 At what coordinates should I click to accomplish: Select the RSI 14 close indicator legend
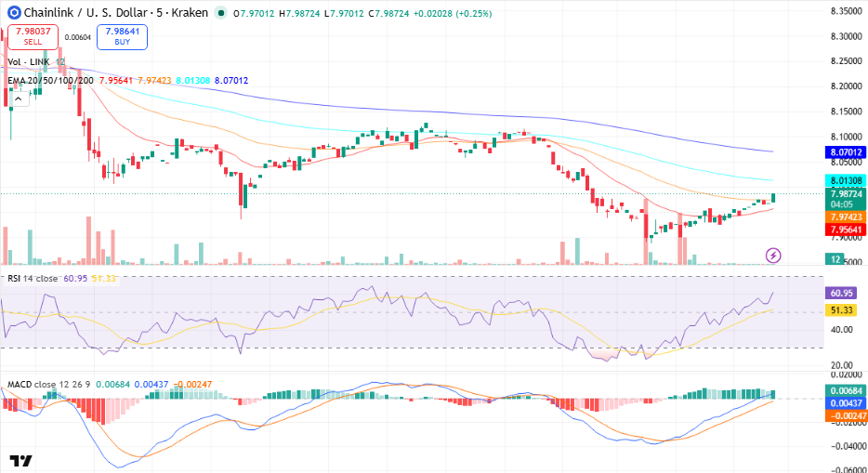click(33, 278)
